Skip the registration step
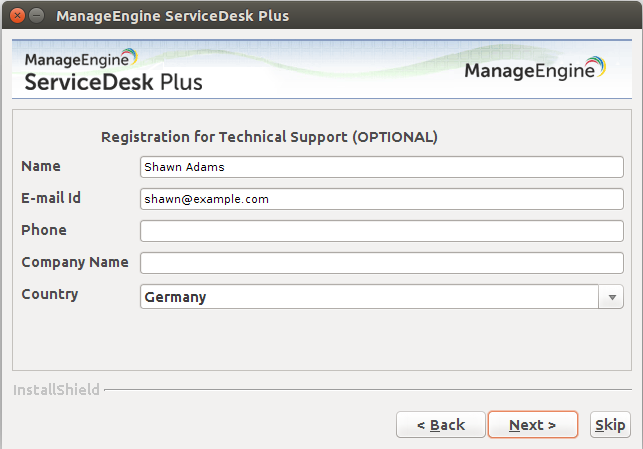The width and height of the screenshot is (643, 449). [x=610, y=425]
